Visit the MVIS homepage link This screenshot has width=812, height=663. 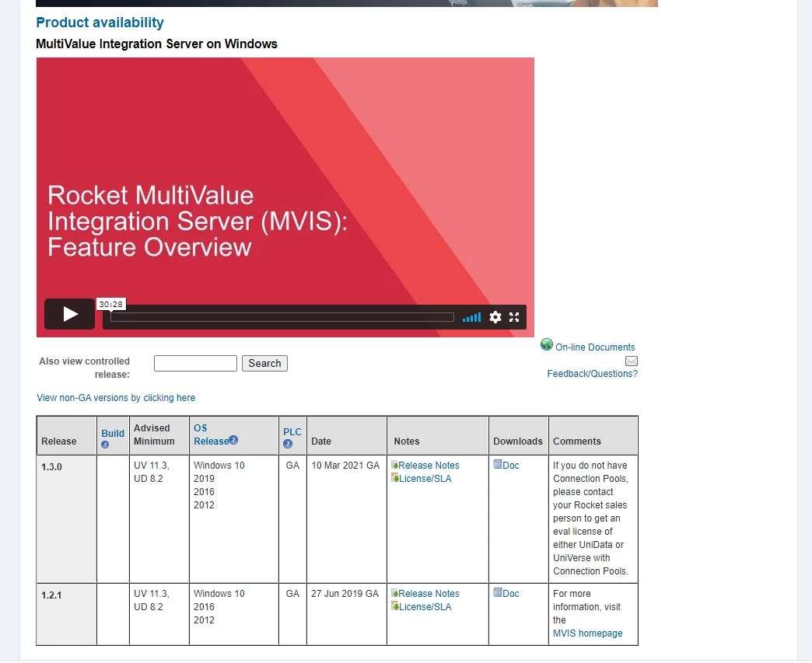point(588,633)
